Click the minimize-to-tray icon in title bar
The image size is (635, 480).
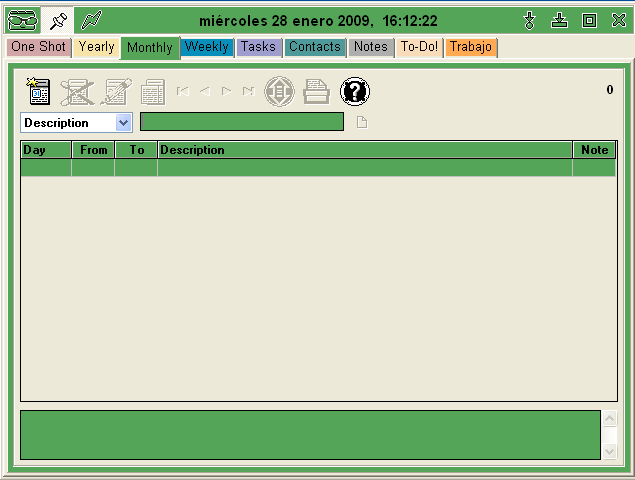click(559, 20)
